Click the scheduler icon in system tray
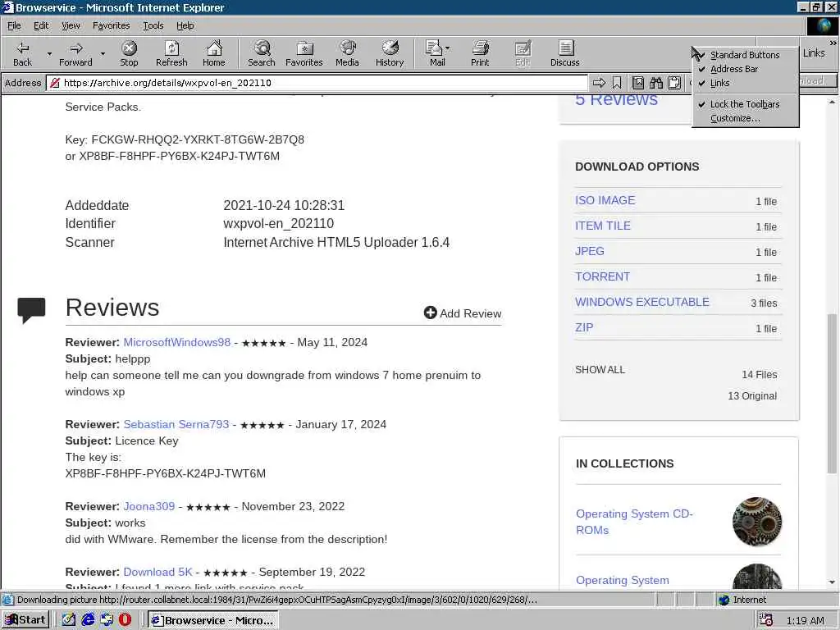This screenshot has height=630, width=840. pyautogui.click(x=766, y=620)
